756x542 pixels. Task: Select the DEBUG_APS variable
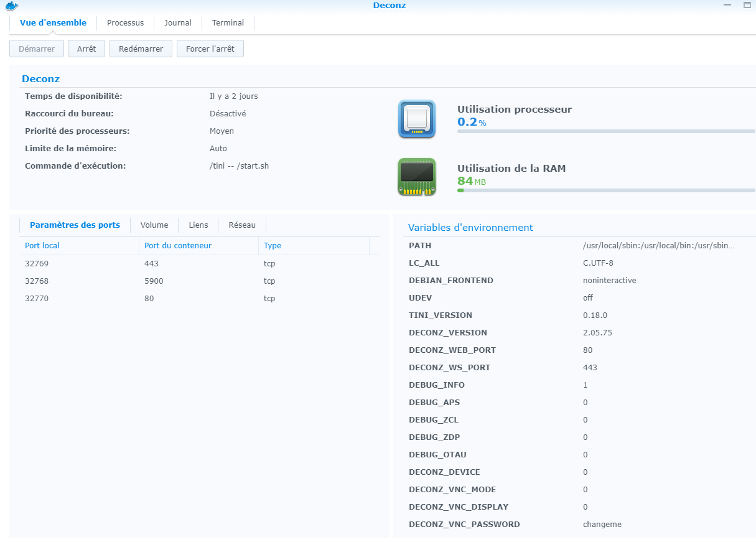[x=434, y=403]
